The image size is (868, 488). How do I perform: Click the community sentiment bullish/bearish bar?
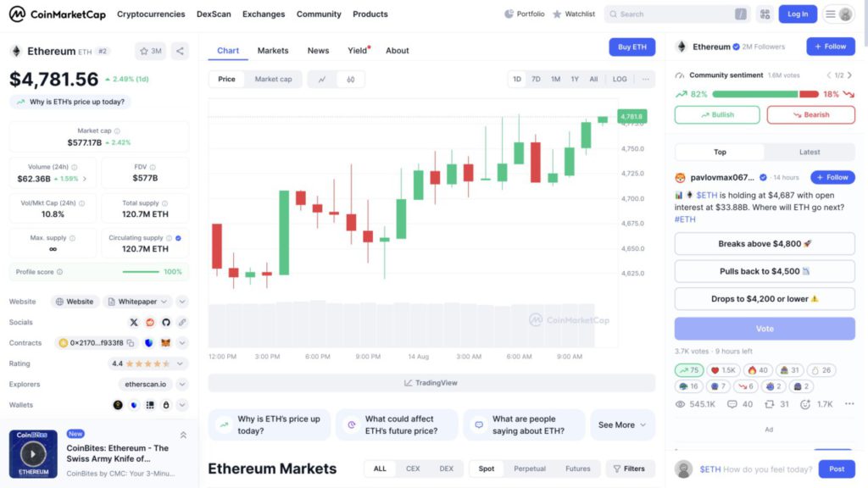click(x=765, y=94)
